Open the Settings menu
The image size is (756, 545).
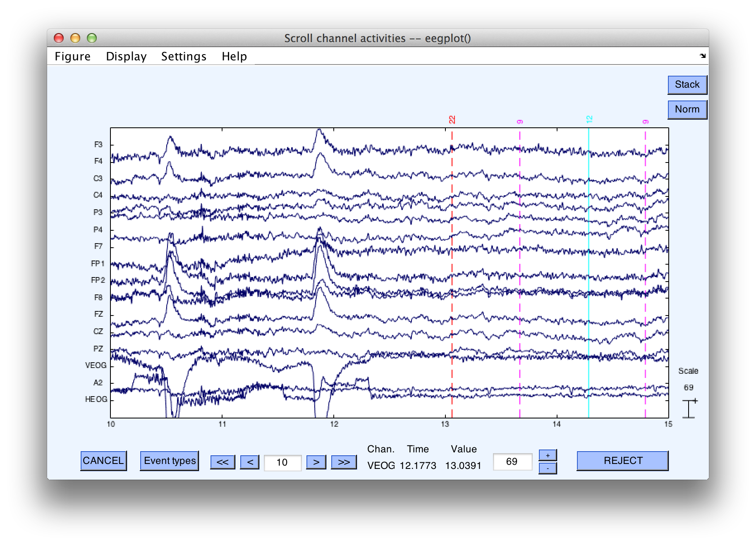pyautogui.click(x=184, y=56)
